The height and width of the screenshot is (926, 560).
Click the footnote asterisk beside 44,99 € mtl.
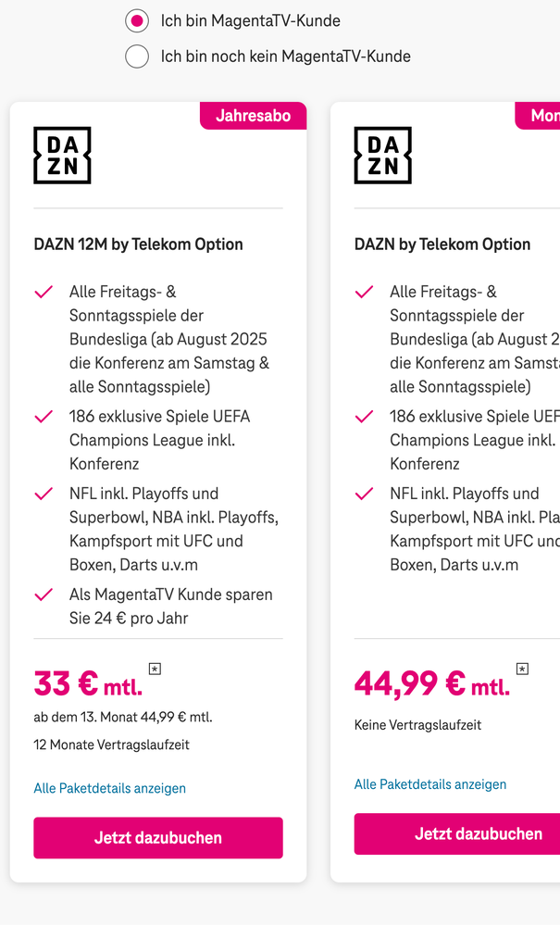coord(522,669)
